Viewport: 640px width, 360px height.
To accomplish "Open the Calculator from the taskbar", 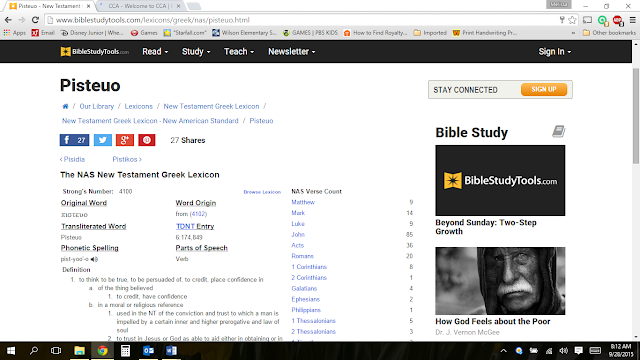I will click(x=125, y=351).
